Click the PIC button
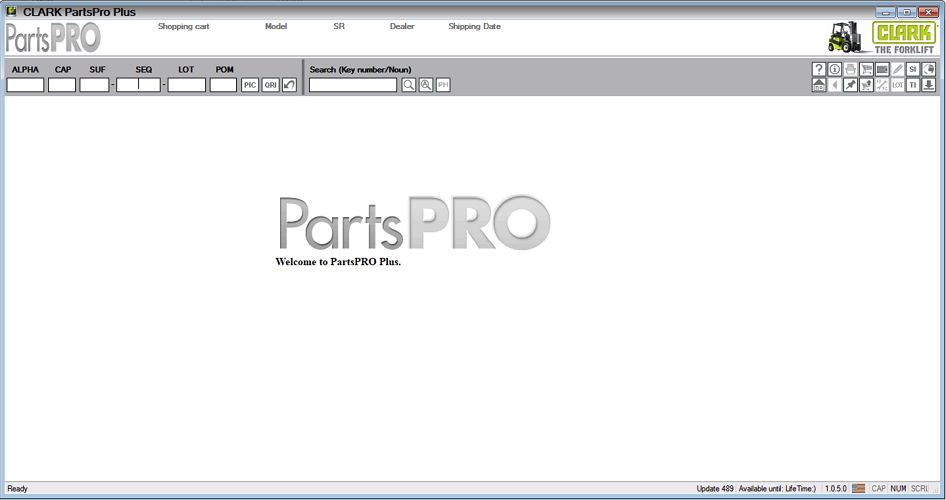 pos(250,85)
